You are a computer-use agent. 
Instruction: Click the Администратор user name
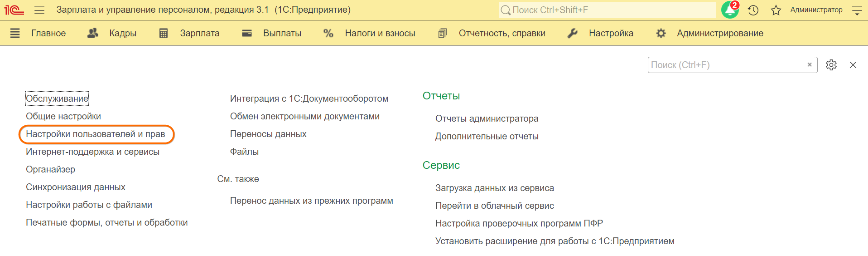coord(816,10)
